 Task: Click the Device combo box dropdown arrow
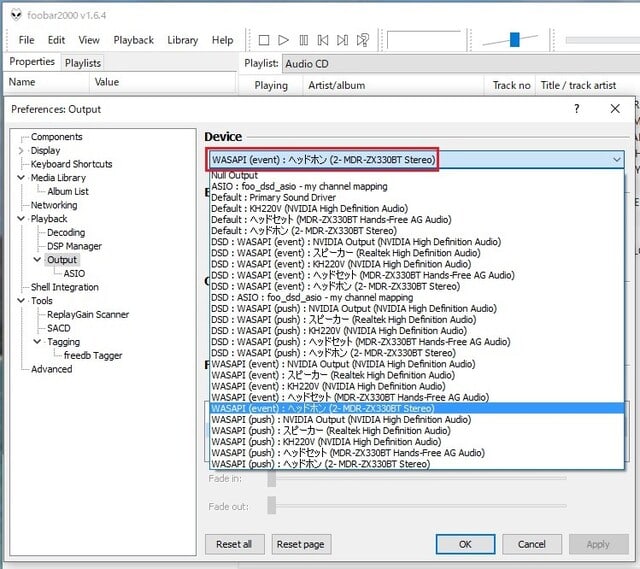point(617,160)
